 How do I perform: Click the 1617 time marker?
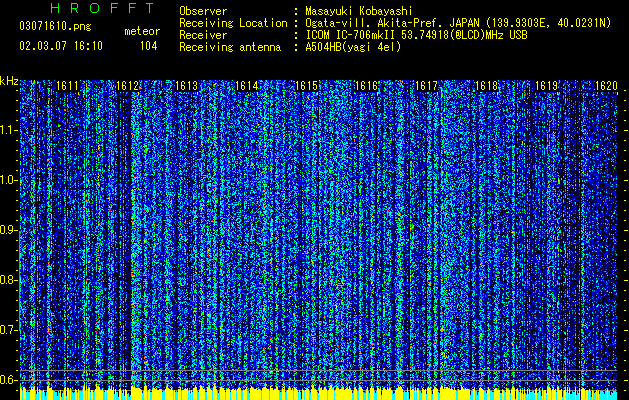click(426, 86)
